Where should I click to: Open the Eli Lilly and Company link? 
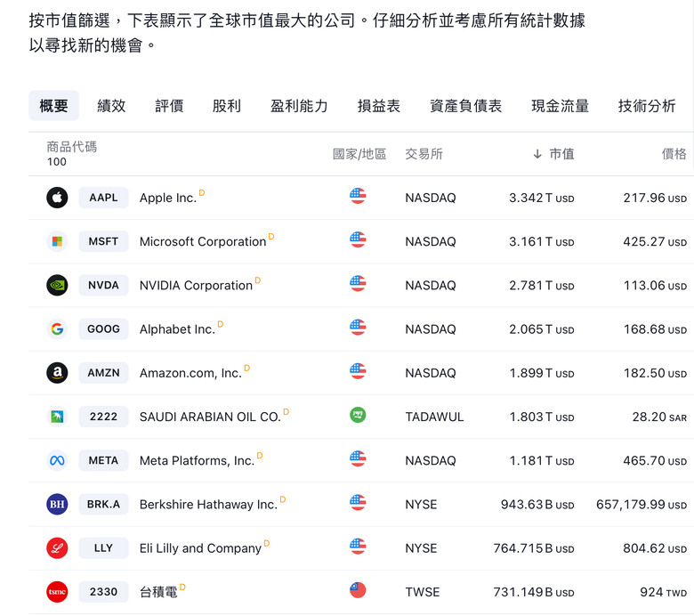pos(200,548)
